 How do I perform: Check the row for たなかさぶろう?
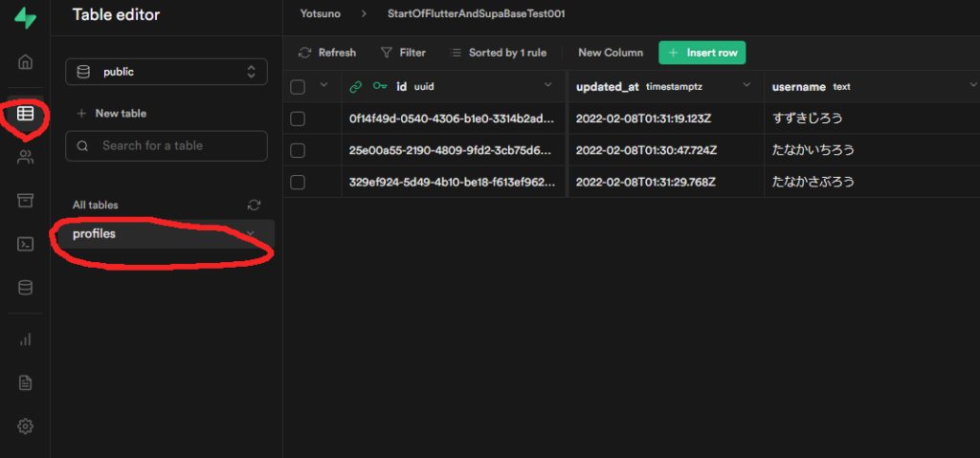pos(298,182)
